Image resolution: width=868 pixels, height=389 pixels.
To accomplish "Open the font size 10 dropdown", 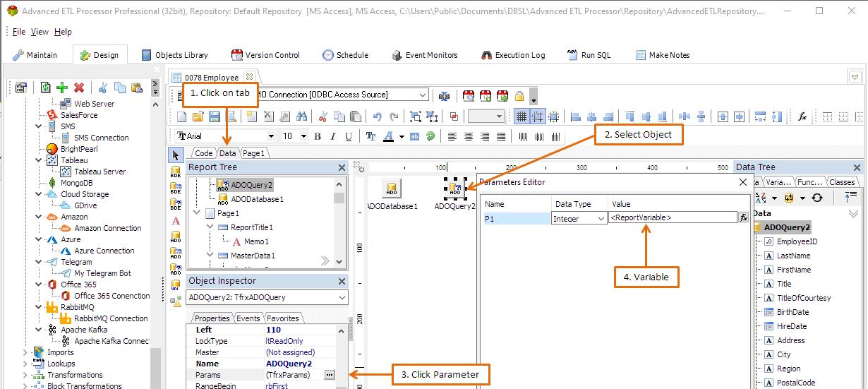I will (303, 136).
